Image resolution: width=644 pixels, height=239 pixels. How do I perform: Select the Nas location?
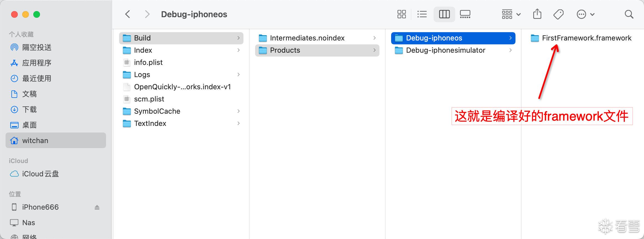(x=28, y=223)
